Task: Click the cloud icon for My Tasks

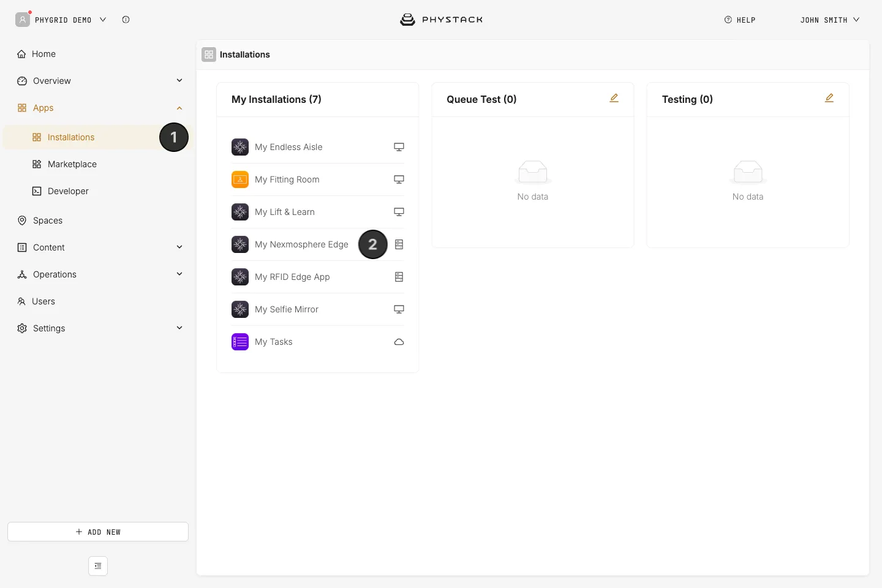Action: [x=399, y=342]
